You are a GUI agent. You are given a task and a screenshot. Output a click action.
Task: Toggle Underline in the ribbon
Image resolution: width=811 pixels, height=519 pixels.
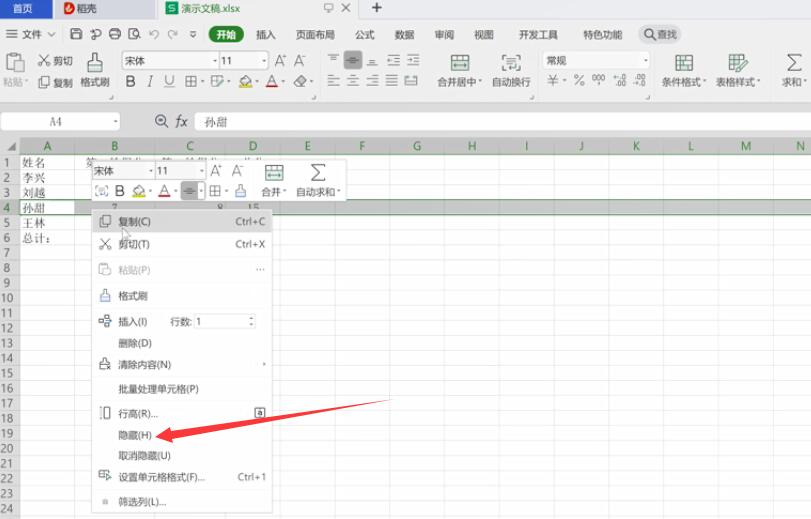[x=169, y=81]
